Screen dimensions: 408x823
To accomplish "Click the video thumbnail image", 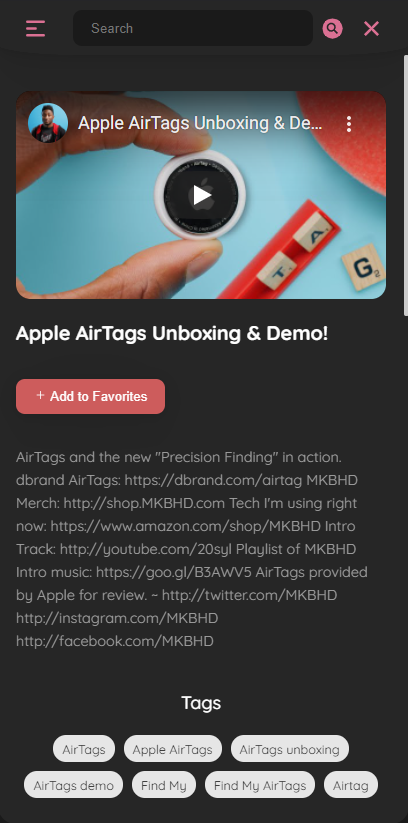I will click(201, 195).
